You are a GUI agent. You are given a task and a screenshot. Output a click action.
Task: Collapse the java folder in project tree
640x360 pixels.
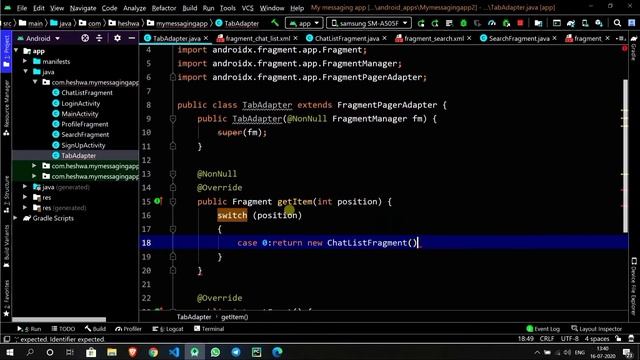[x=25, y=71]
